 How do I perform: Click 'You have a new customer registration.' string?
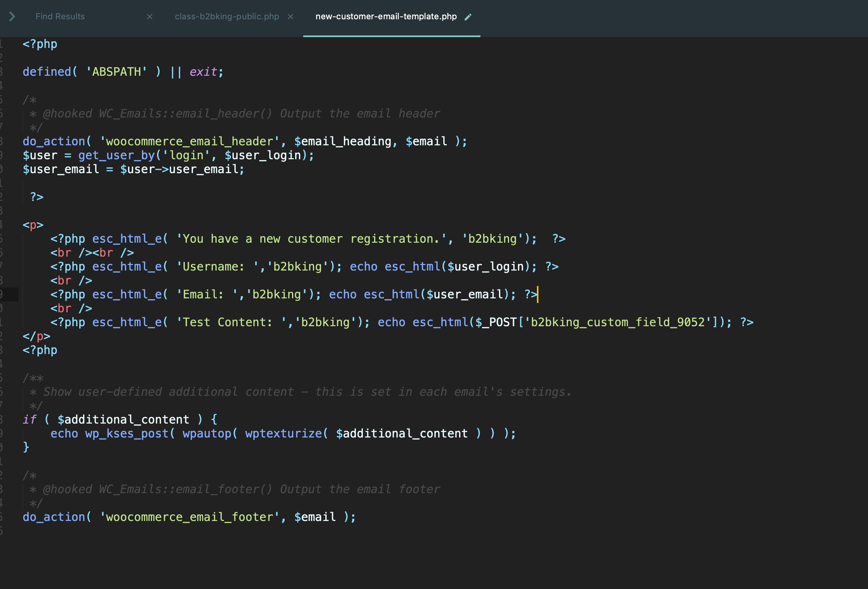coord(311,239)
